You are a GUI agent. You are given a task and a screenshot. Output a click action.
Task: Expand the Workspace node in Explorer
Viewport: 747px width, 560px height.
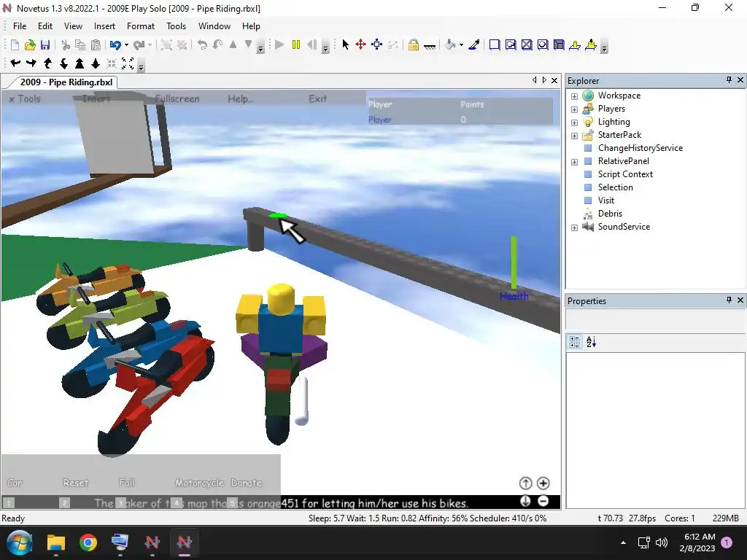(575, 96)
